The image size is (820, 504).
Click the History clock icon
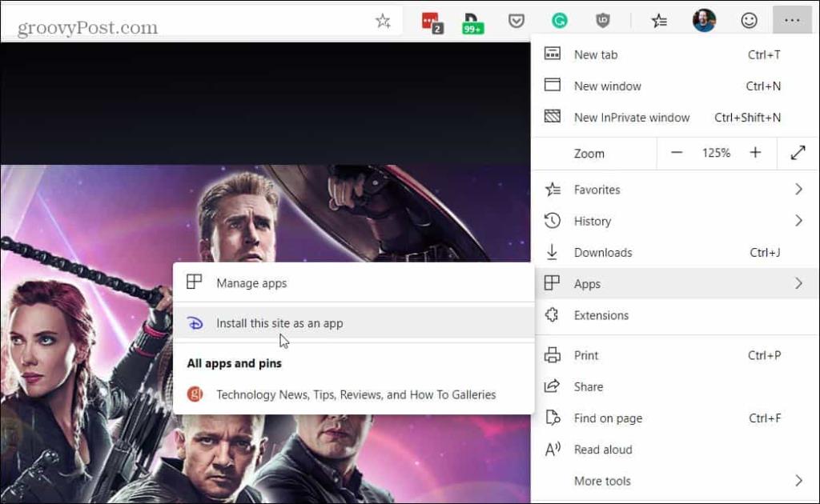553,221
